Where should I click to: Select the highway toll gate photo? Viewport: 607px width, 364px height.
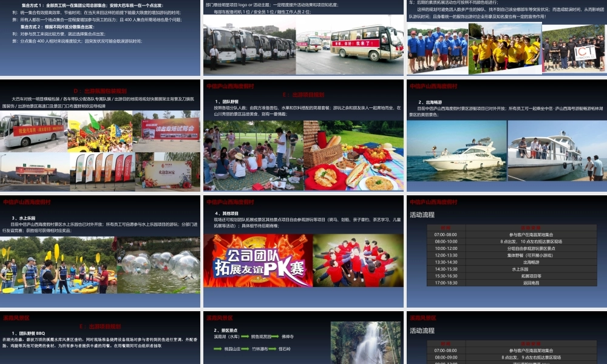(35, 171)
